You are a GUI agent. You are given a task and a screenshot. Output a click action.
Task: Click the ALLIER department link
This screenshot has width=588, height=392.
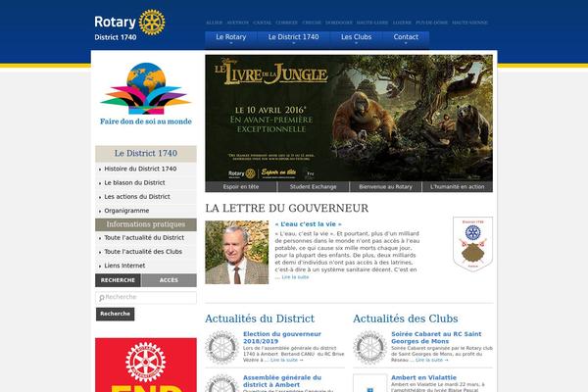pos(214,23)
